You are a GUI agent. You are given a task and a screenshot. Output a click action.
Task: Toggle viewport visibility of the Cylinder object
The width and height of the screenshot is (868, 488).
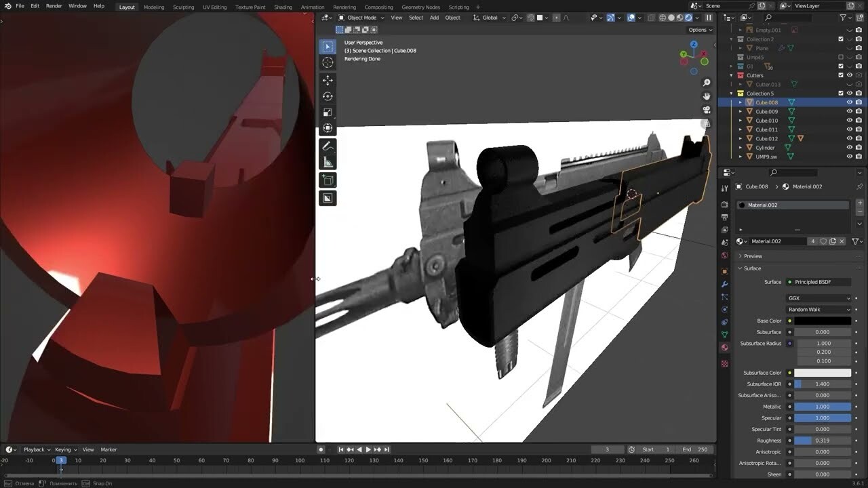pyautogui.click(x=850, y=147)
